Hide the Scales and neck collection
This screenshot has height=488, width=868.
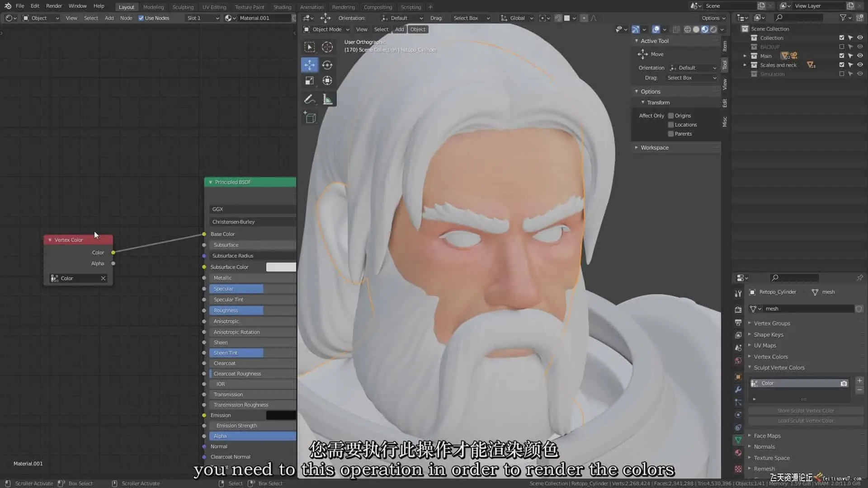click(x=860, y=65)
